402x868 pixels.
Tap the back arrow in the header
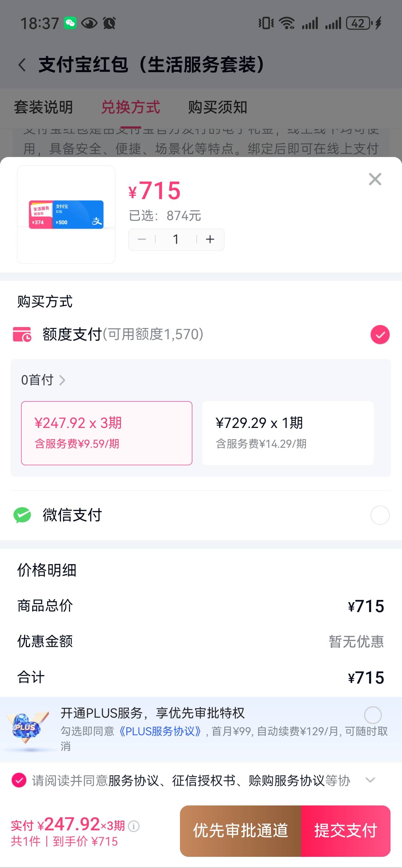point(22,65)
